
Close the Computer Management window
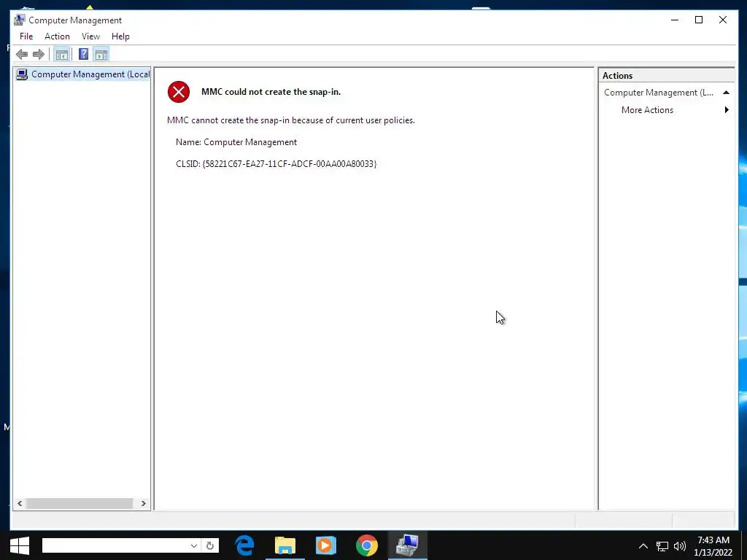click(x=723, y=20)
